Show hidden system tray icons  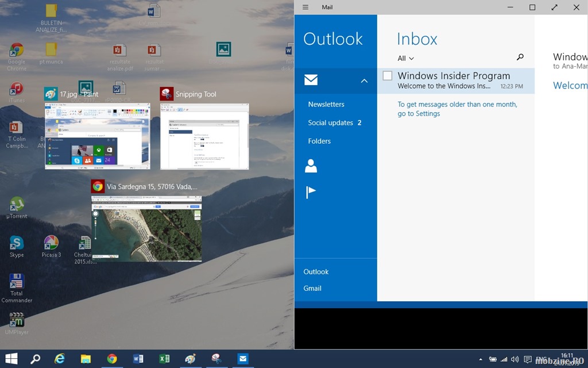(481, 359)
